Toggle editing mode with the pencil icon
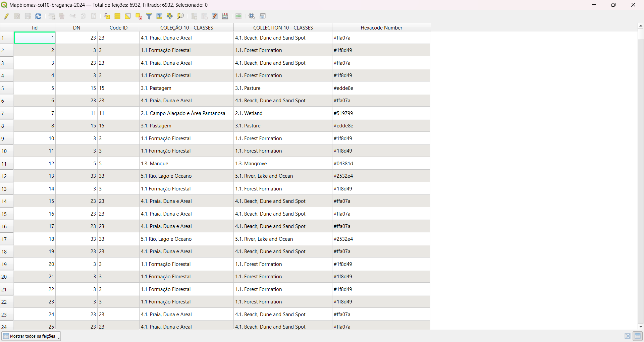 6,16
